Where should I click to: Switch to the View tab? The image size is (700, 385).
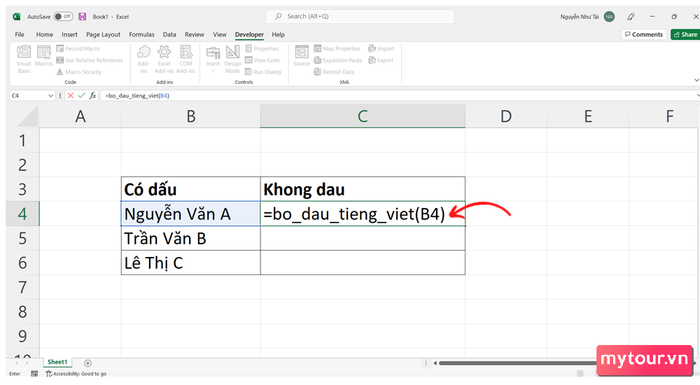coord(219,34)
